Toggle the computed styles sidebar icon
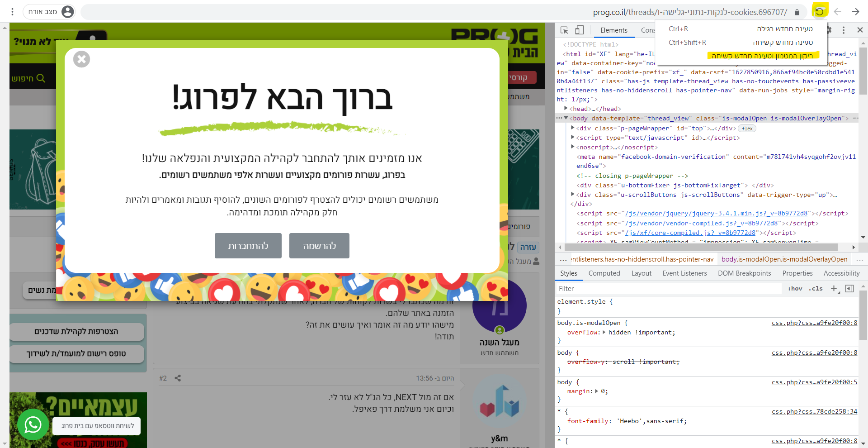Viewport: 868px width, 448px height. 849,289
